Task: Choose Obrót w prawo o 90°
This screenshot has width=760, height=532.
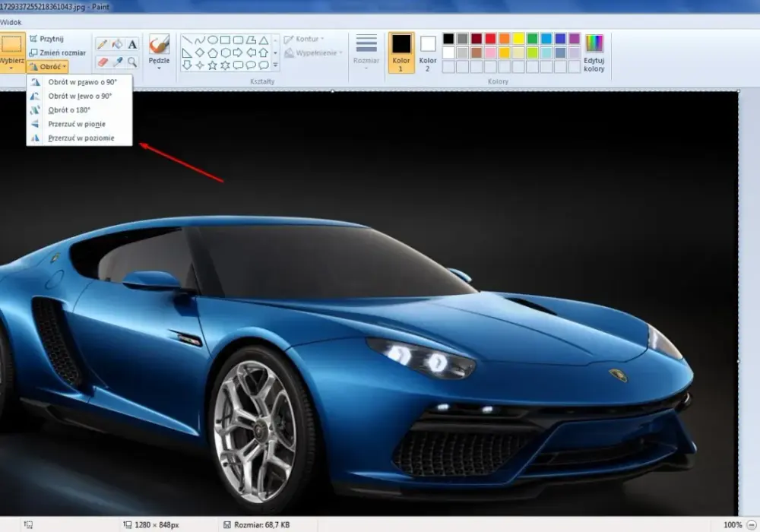Action: (x=80, y=82)
